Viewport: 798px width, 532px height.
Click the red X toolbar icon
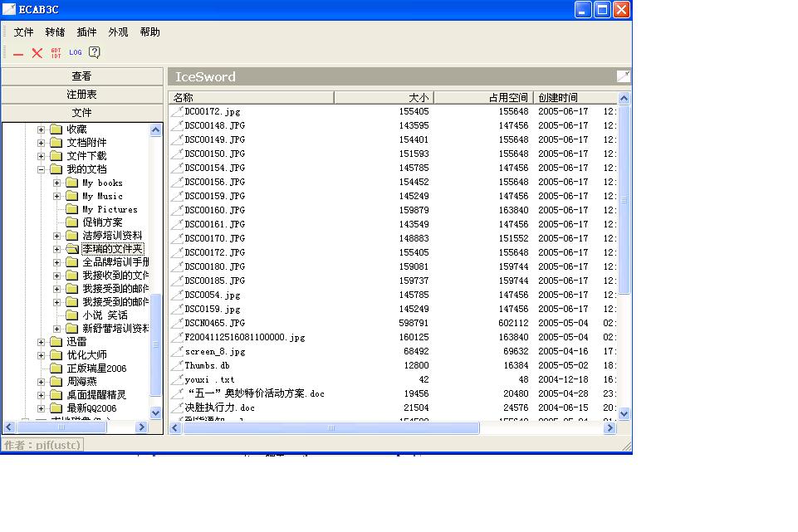[x=37, y=53]
